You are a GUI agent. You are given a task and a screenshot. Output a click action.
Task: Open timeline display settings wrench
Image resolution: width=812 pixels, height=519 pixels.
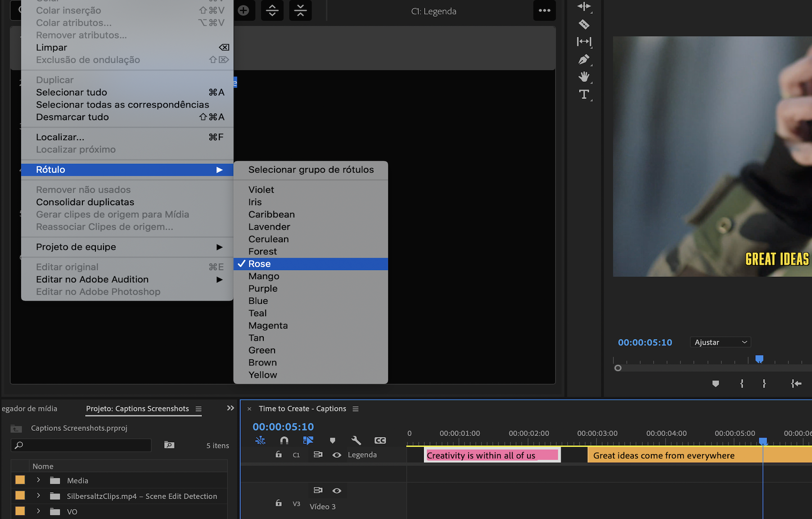pos(356,440)
